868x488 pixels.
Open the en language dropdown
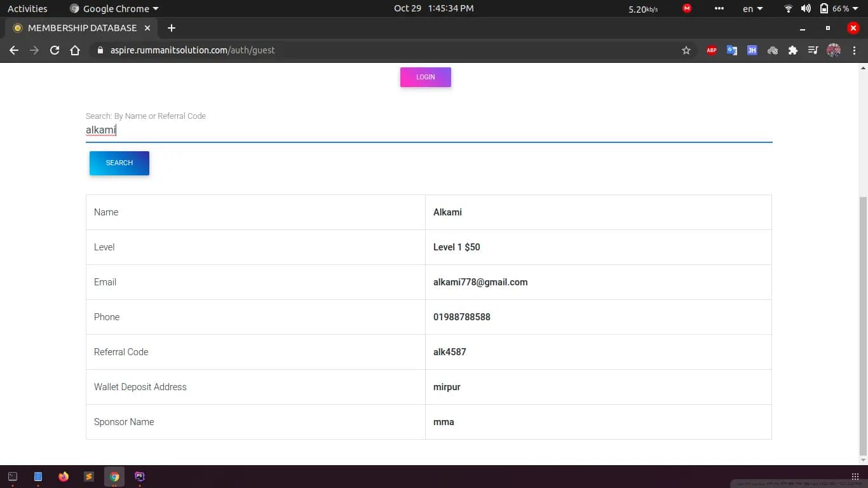click(752, 8)
